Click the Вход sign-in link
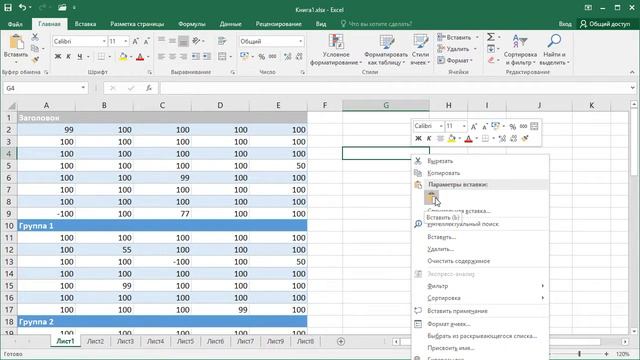This screenshot has width=640, height=360. tap(565, 24)
